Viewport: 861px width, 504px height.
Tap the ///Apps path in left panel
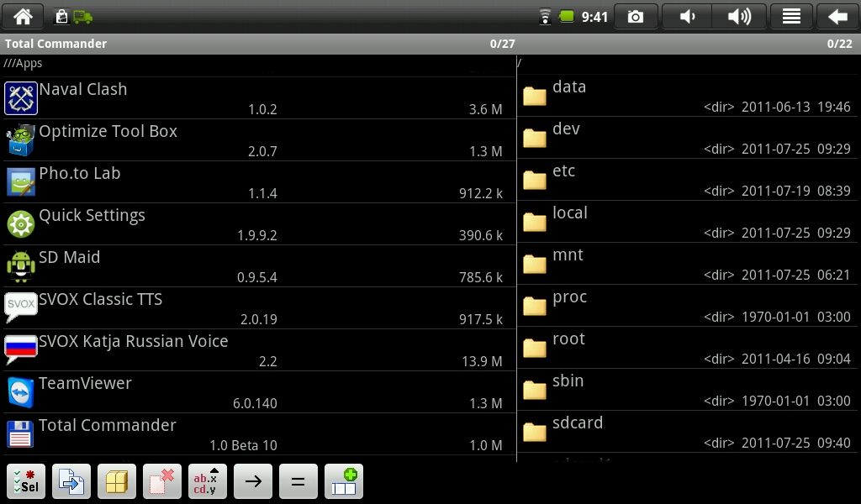tap(23, 64)
